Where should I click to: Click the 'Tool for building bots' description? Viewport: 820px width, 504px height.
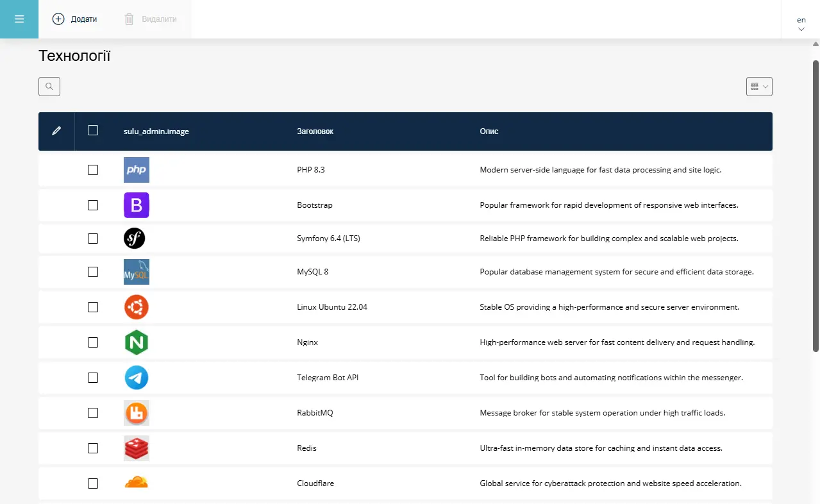pos(612,378)
